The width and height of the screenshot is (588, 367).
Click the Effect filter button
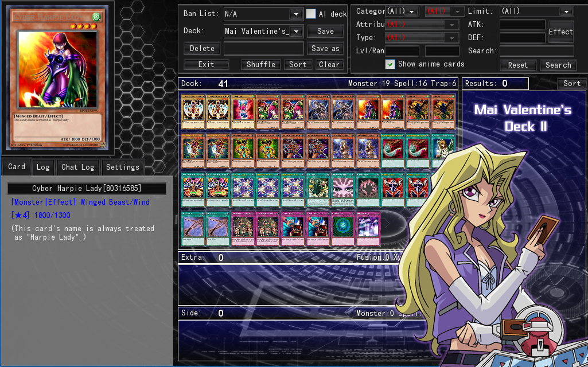tap(560, 32)
